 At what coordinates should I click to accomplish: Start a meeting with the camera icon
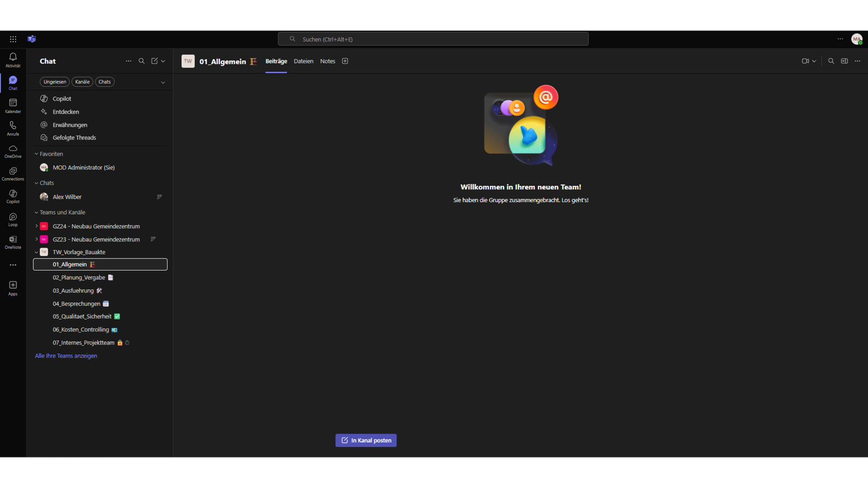(x=805, y=61)
